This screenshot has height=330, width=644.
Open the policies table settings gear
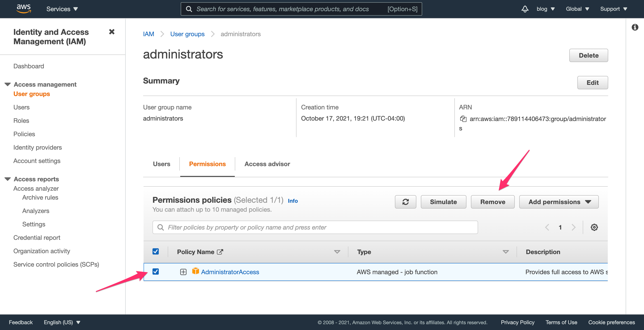[x=594, y=227]
